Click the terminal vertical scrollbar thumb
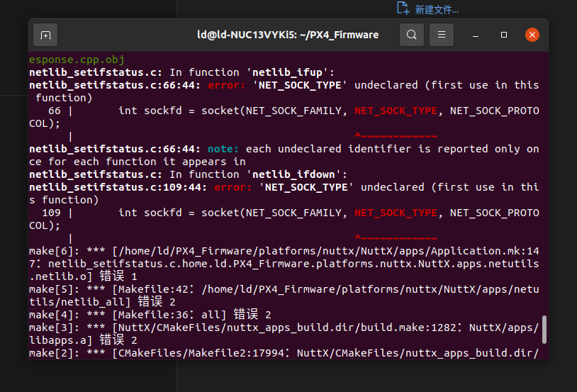 coord(544,329)
